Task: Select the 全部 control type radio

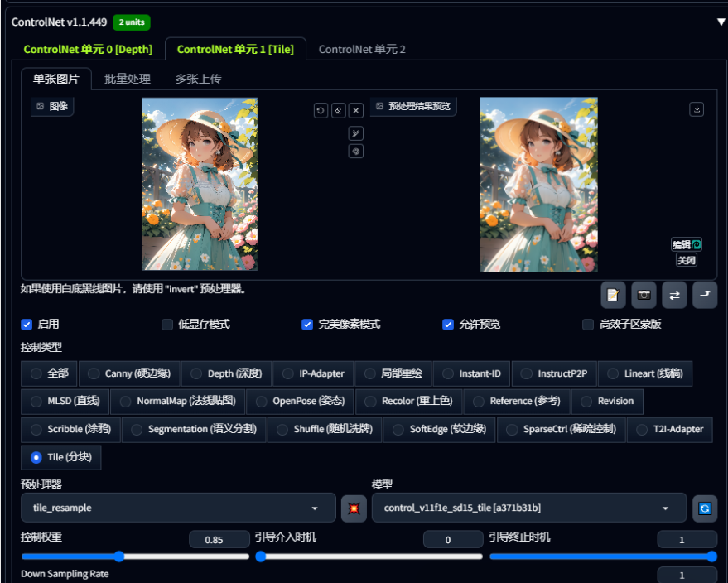Action: (x=49, y=373)
